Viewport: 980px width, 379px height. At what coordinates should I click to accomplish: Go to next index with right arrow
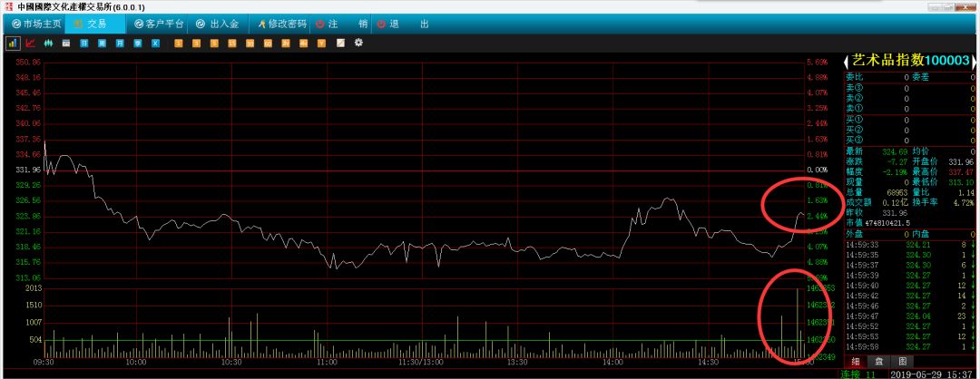973,61
